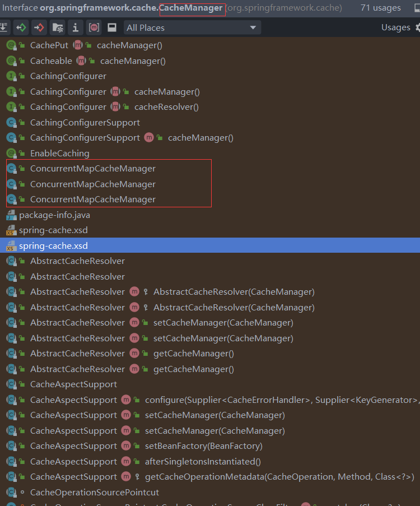Toggle group by directory structure icon
This screenshot has width=420, height=506.
point(58,28)
